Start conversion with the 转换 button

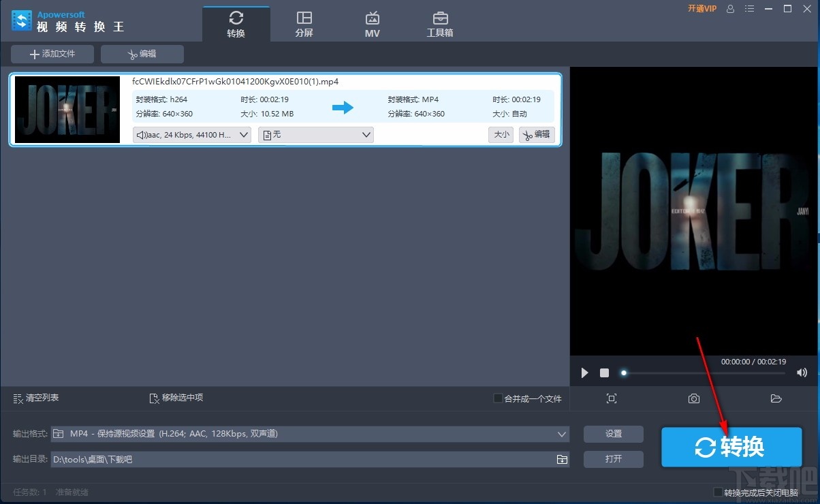point(731,447)
